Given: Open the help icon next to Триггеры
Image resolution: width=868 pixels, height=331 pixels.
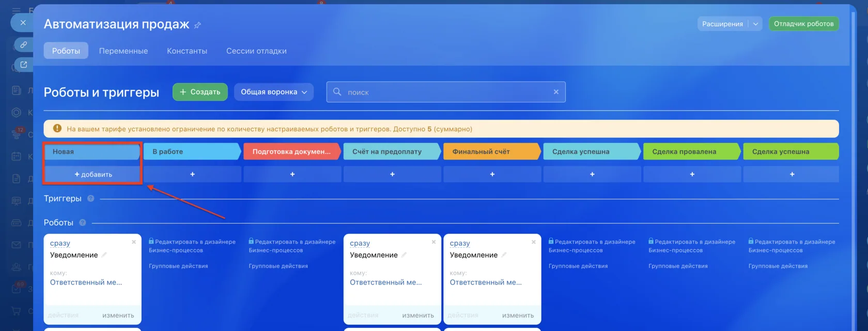Looking at the screenshot, I should tap(91, 198).
